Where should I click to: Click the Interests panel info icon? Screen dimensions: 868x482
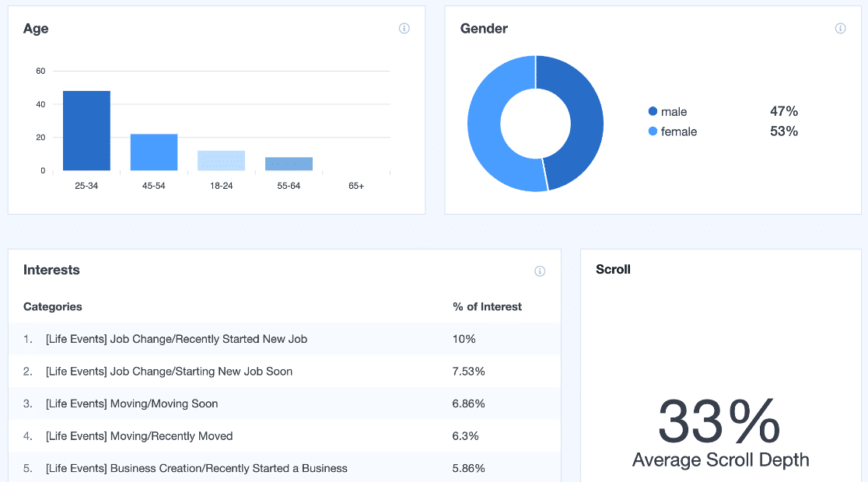tap(541, 271)
